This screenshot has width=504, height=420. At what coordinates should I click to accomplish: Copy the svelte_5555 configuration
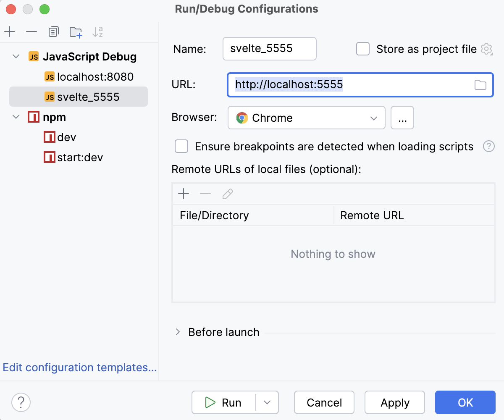tap(53, 31)
